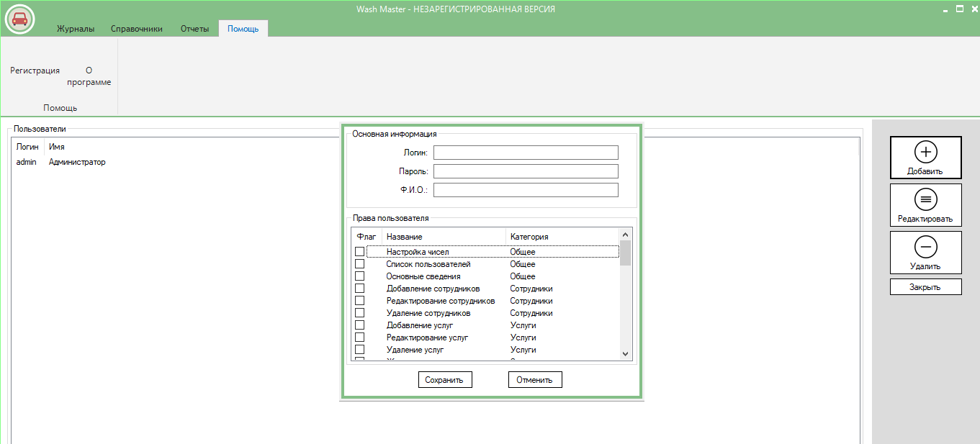
Task: Click the plus icon of Добавить
Action: (926, 153)
